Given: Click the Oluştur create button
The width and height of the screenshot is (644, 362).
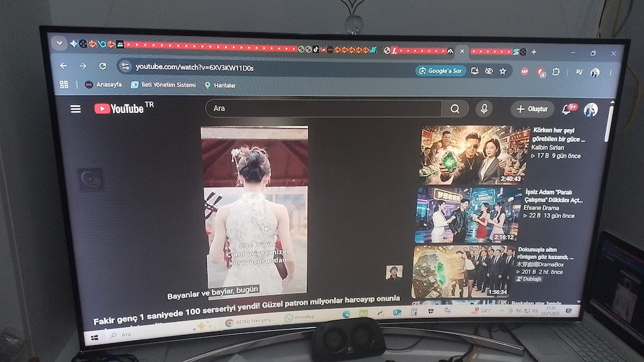Looking at the screenshot, I should coord(532,109).
